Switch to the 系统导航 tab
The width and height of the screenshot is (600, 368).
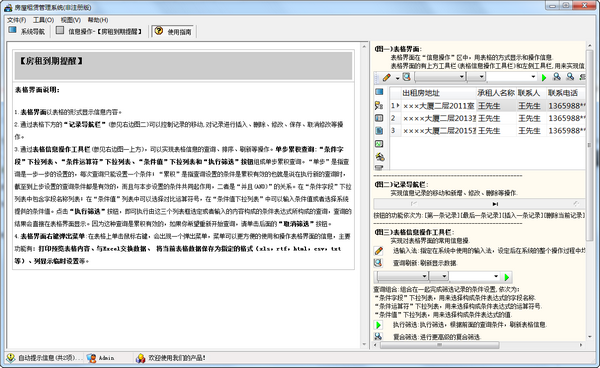(27, 31)
